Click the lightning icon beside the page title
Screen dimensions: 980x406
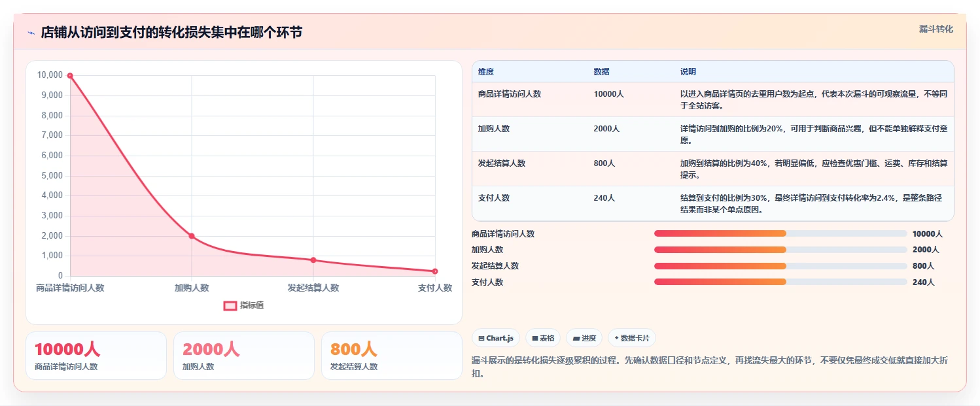(31, 33)
